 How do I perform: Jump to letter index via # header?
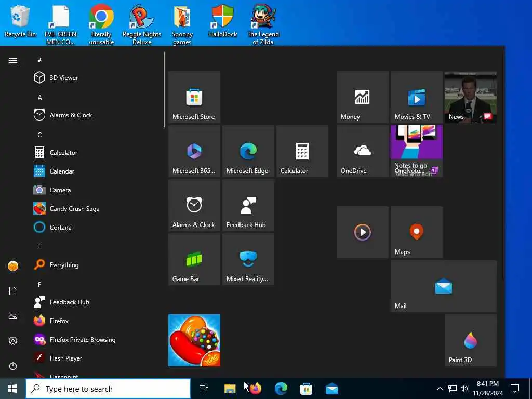point(39,60)
